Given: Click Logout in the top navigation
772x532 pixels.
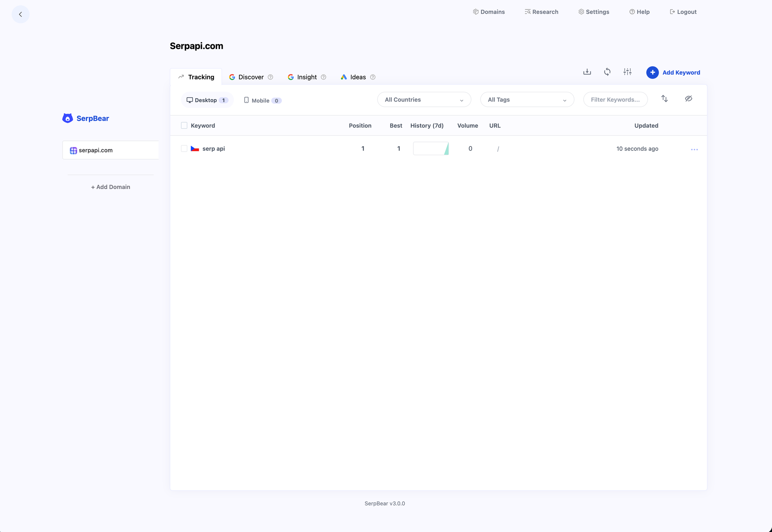Looking at the screenshot, I should pyautogui.click(x=683, y=12).
